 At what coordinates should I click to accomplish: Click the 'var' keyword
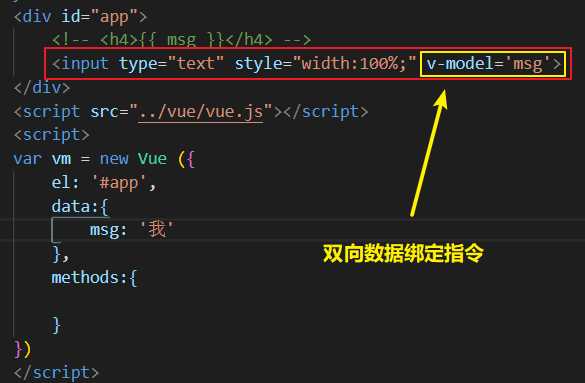point(27,159)
